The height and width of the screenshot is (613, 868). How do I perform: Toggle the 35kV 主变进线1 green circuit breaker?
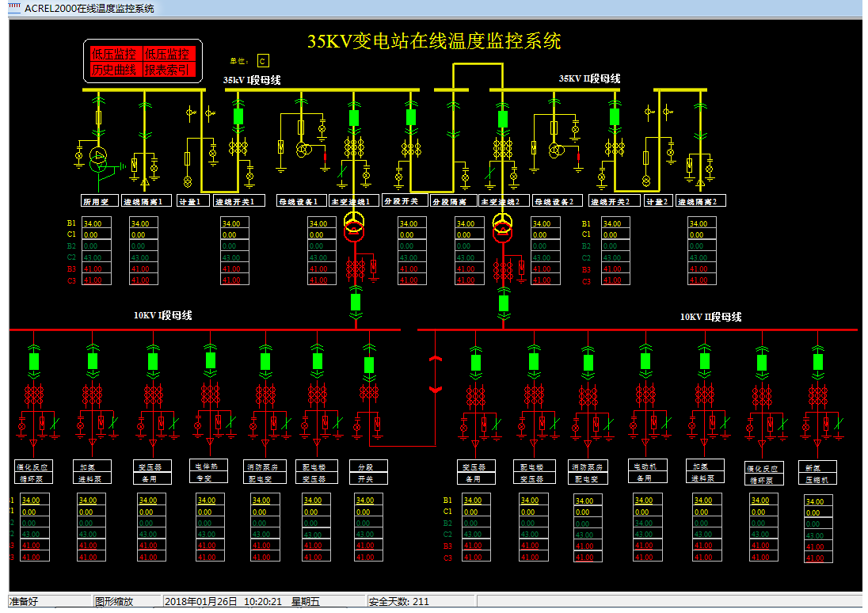354,118
